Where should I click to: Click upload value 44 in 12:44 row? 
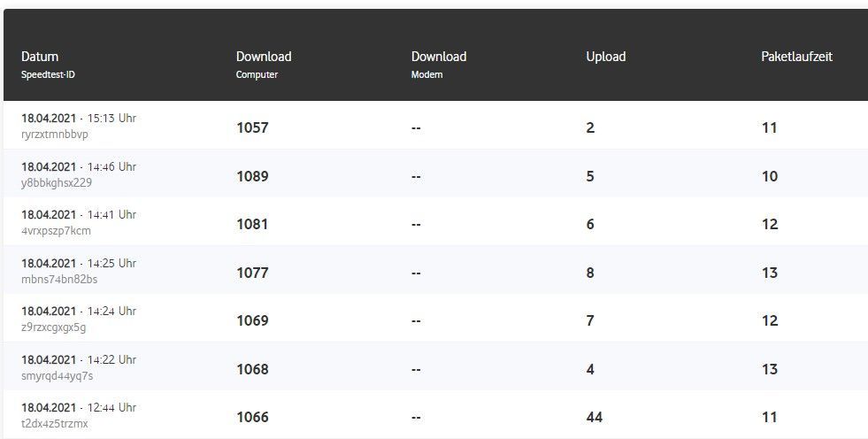594,417
